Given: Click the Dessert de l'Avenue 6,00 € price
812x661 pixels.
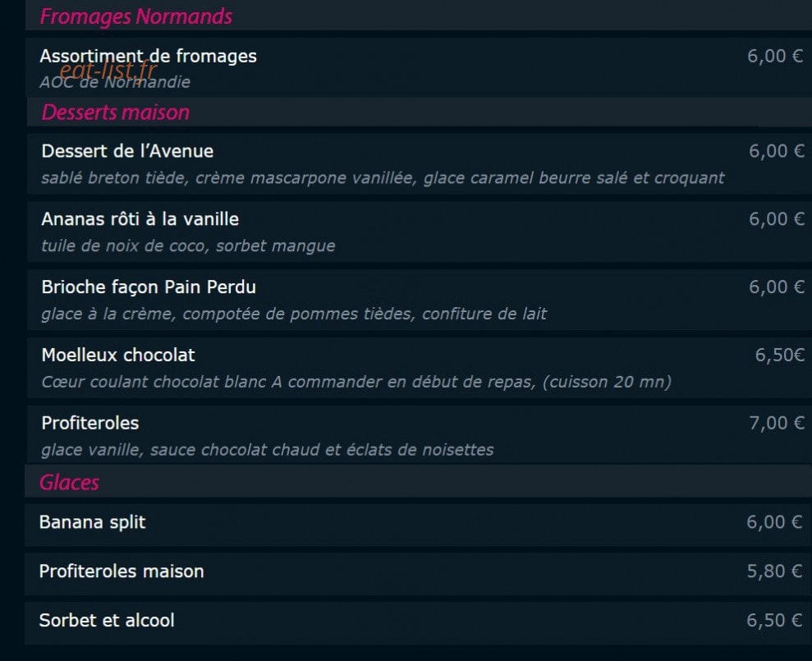Looking at the screenshot, I should click(776, 151).
